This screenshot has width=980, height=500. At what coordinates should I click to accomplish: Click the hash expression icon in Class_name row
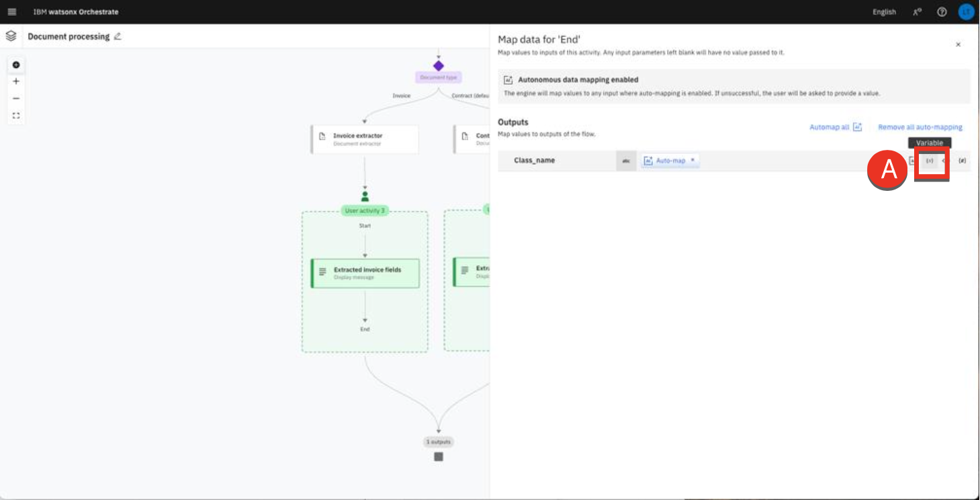[962, 161]
